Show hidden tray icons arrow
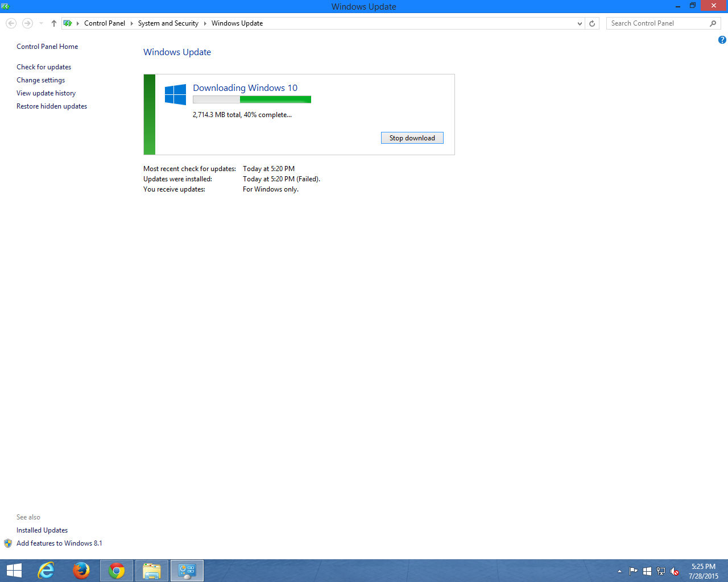Viewport: 728px width, 582px height. click(x=620, y=571)
